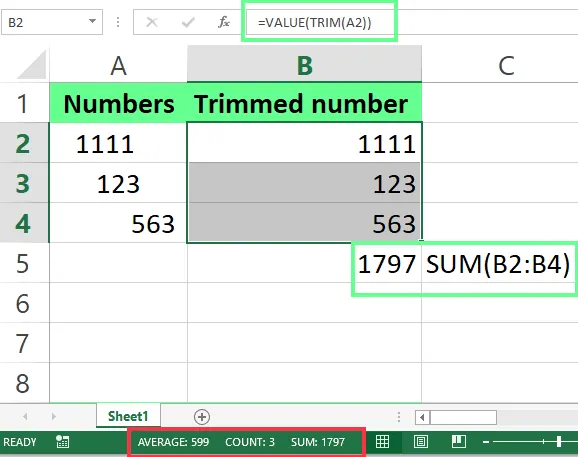Click COUNT: 3 in status bar

click(250, 442)
